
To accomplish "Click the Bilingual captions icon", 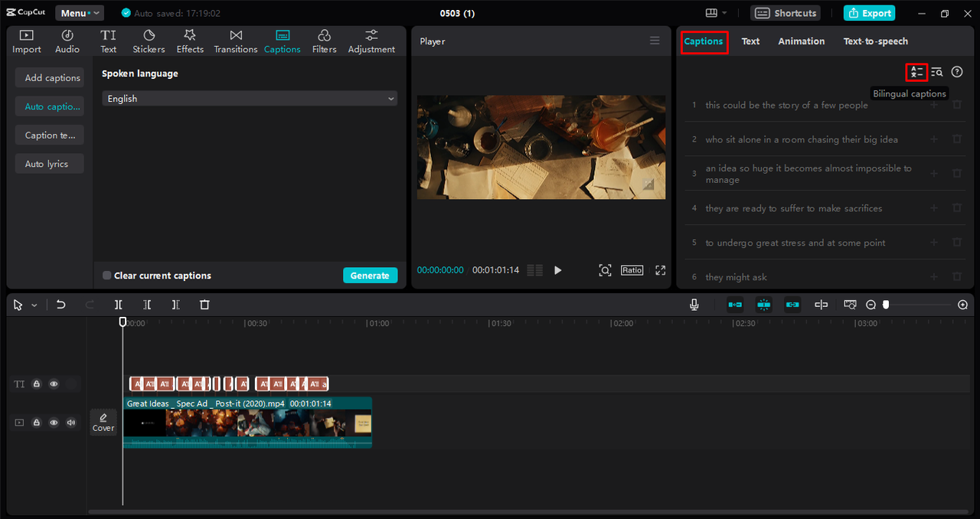I will pyautogui.click(x=916, y=72).
